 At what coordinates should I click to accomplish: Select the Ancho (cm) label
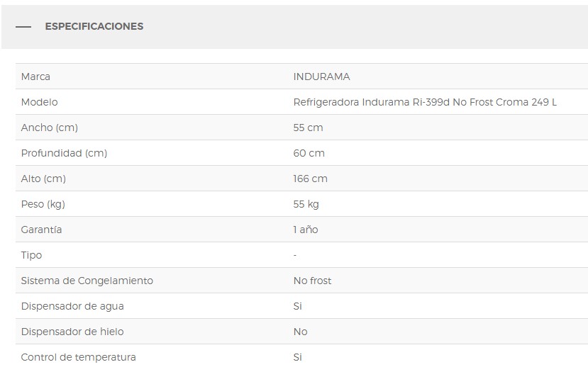point(50,128)
